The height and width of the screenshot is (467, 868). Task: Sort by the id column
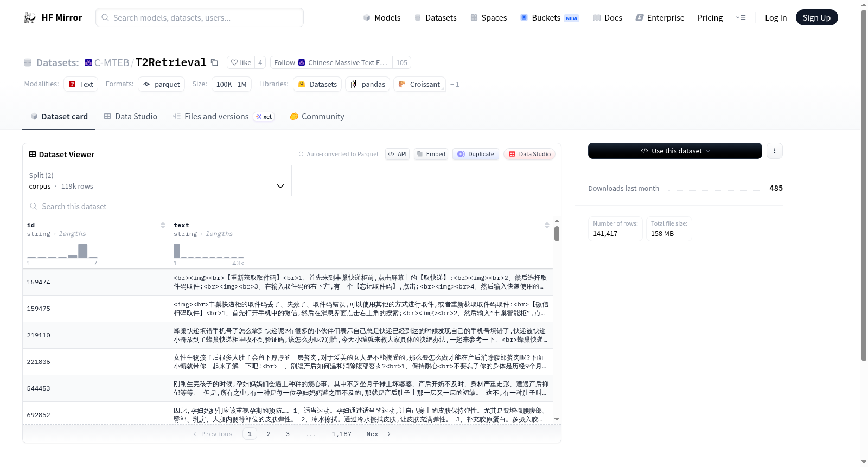(x=163, y=225)
